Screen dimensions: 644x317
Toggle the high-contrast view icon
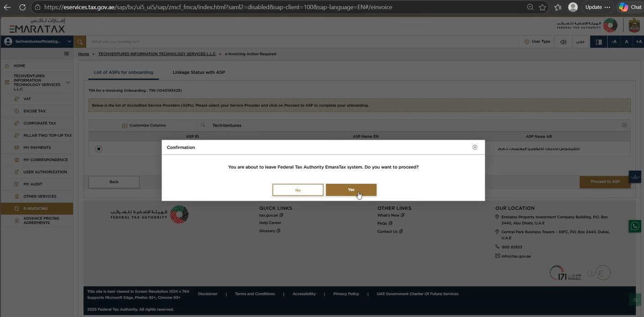click(x=599, y=42)
